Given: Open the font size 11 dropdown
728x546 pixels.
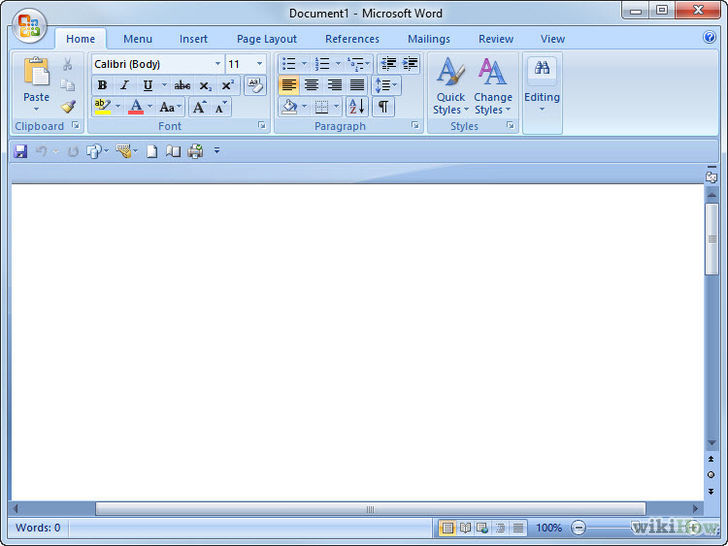Looking at the screenshot, I should tap(260, 64).
